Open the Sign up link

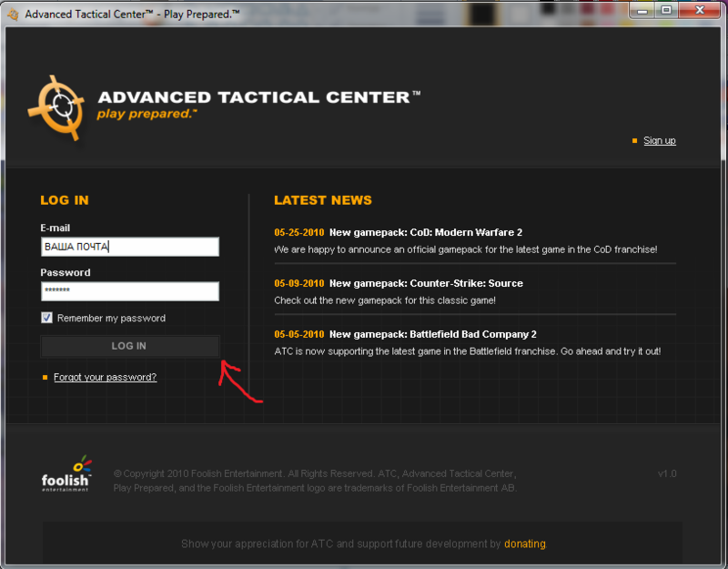click(x=659, y=140)
